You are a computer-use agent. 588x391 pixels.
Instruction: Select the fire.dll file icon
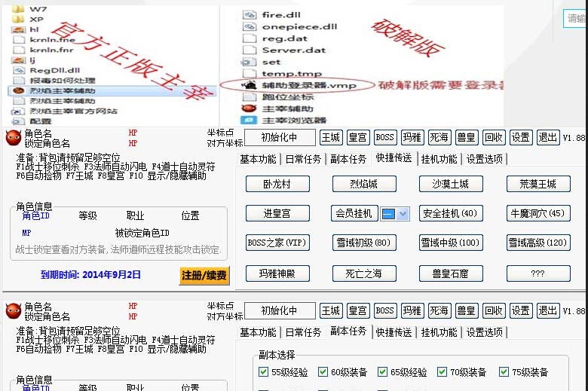click(x=249, y=15)
